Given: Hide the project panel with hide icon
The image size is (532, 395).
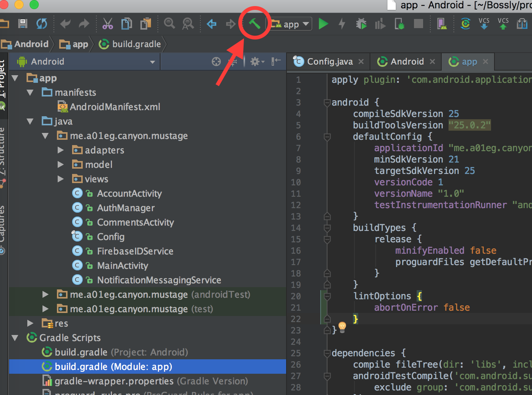Looking at the screenshot, I should click(x=276, y=62).
